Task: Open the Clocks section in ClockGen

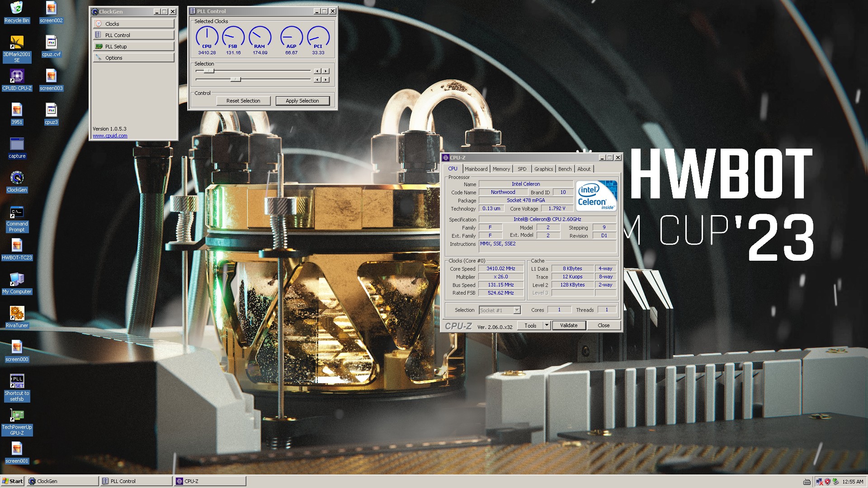Action: tap(133, 23)
